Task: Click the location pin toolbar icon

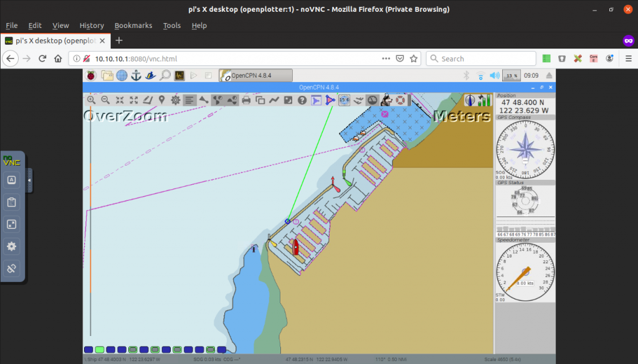Action: (x=161, y=100)
